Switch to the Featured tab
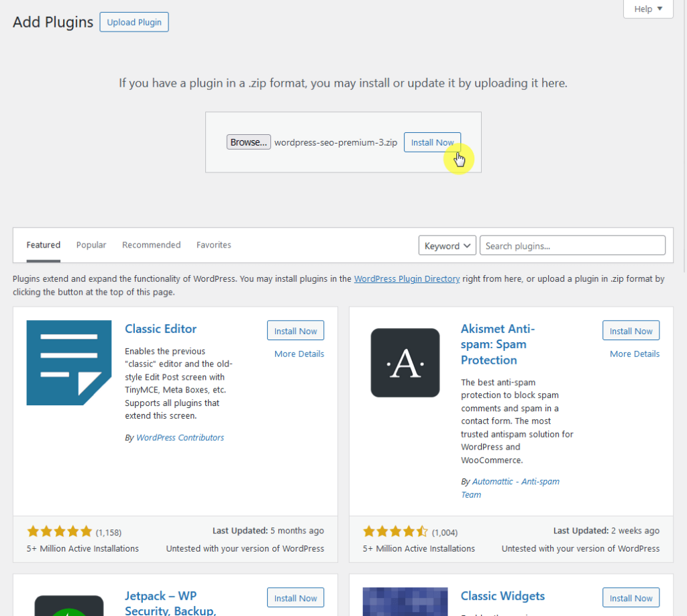 tap(44, 245)
